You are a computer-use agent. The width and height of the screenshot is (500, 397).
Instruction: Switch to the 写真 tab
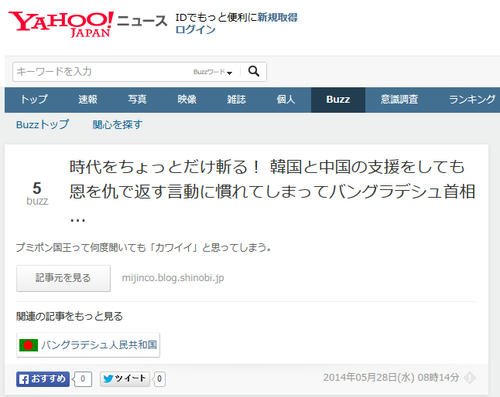click(x=137, y=100)
